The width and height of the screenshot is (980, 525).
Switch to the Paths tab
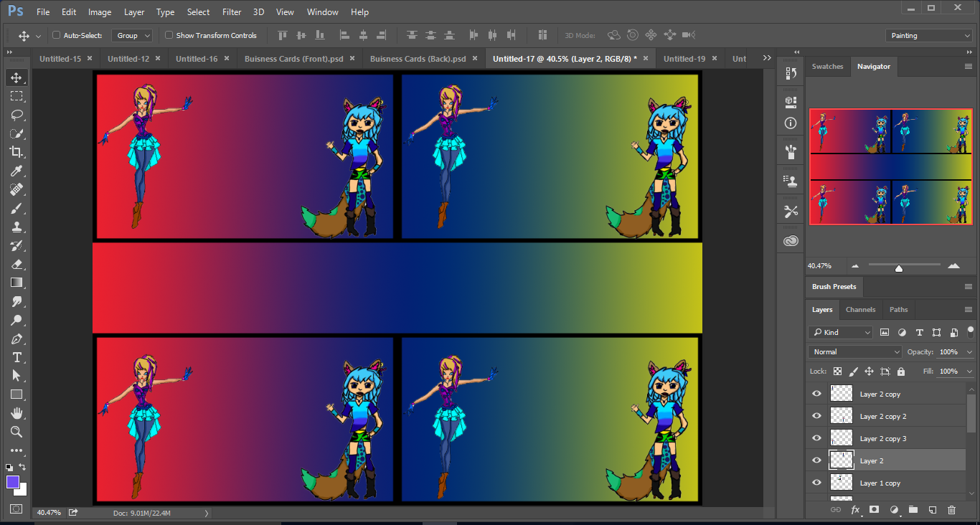898,310
